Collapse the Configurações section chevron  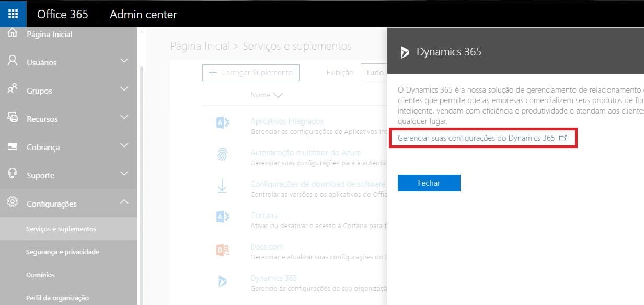click(x=124, y=202)
